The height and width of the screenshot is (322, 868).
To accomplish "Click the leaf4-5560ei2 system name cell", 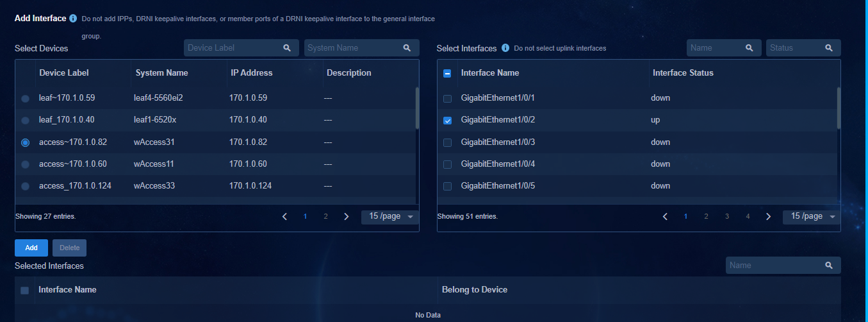I will pos(159,98).
